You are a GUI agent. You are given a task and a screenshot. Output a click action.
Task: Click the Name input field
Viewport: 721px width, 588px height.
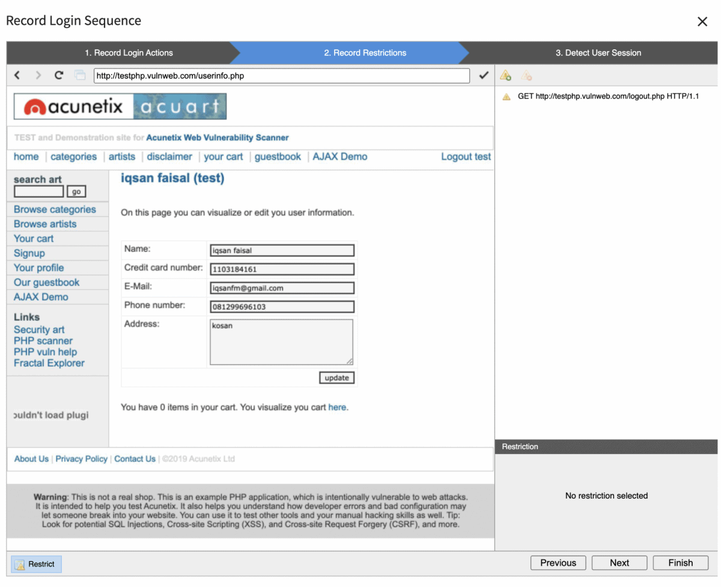(282, 250)
